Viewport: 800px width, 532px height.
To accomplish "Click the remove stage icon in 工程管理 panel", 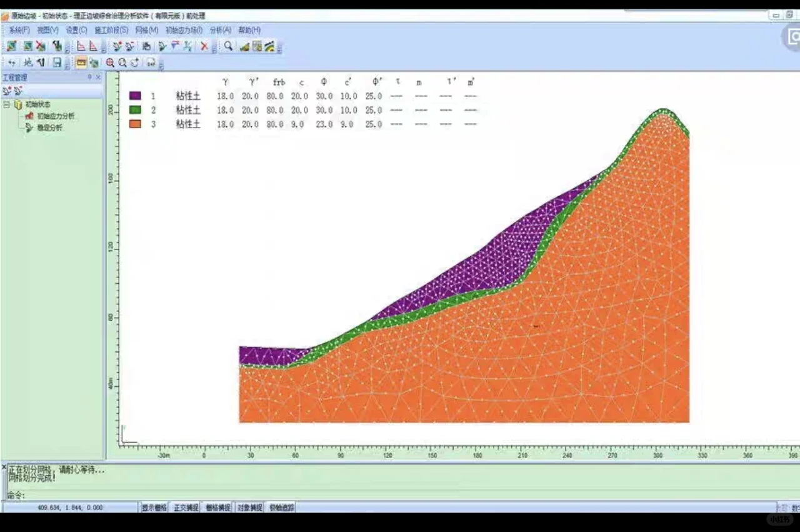I will tap(18, 91).
